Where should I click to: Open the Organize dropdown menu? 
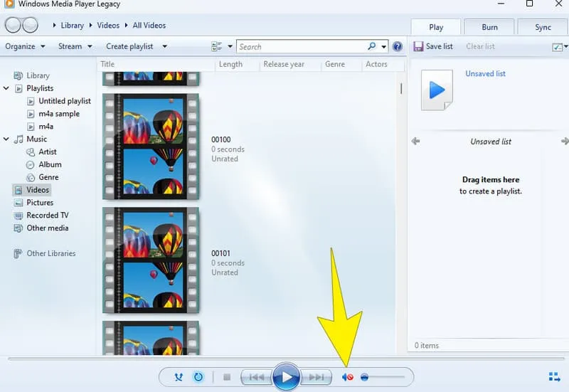[25, 47]
